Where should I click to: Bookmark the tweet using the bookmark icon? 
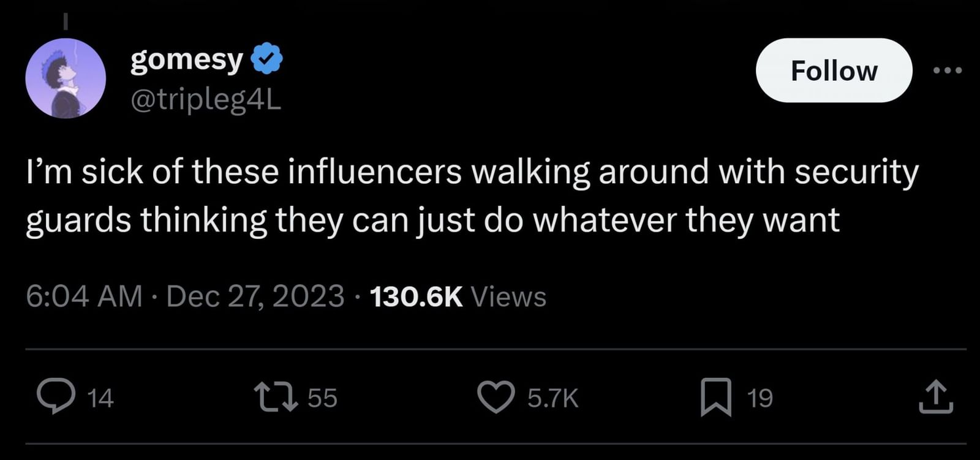pos(716,397)
